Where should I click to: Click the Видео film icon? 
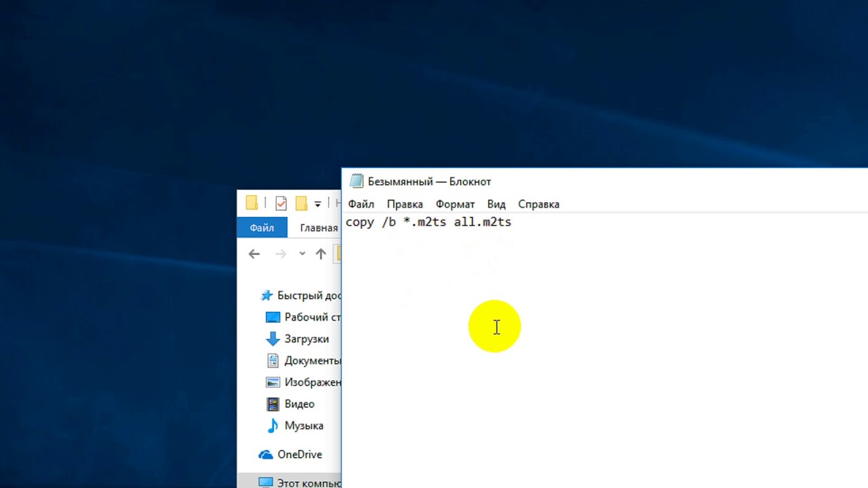(x=273, y=404)
